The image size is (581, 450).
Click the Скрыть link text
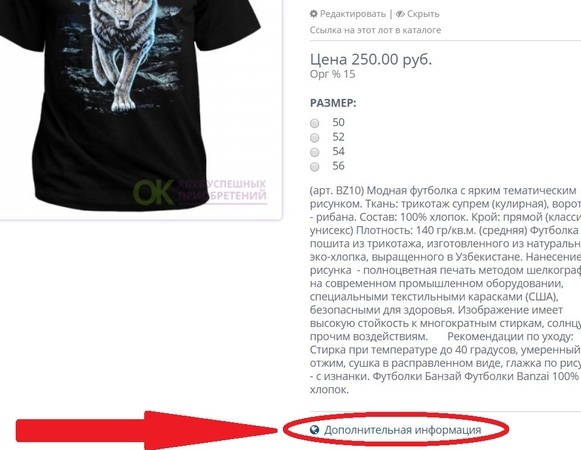coord(423,14)
